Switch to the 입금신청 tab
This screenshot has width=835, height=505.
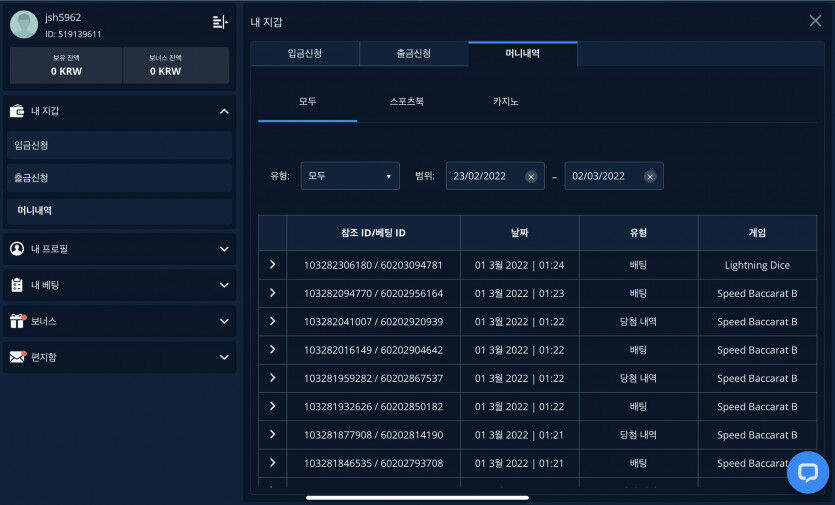305,53
